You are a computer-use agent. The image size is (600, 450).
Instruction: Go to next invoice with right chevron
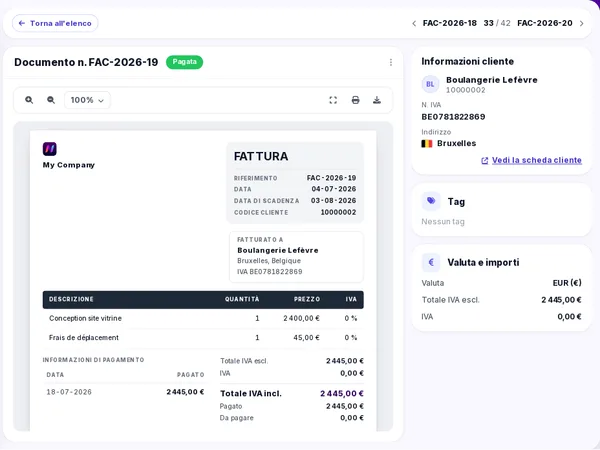click(582, 23)
